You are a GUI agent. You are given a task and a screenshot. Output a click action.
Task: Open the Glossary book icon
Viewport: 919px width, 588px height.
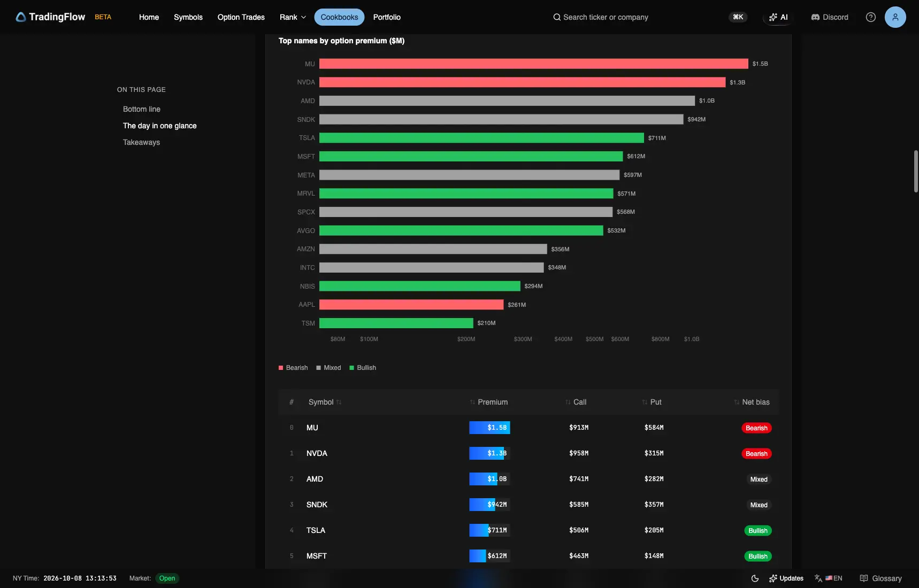point(864,578)
